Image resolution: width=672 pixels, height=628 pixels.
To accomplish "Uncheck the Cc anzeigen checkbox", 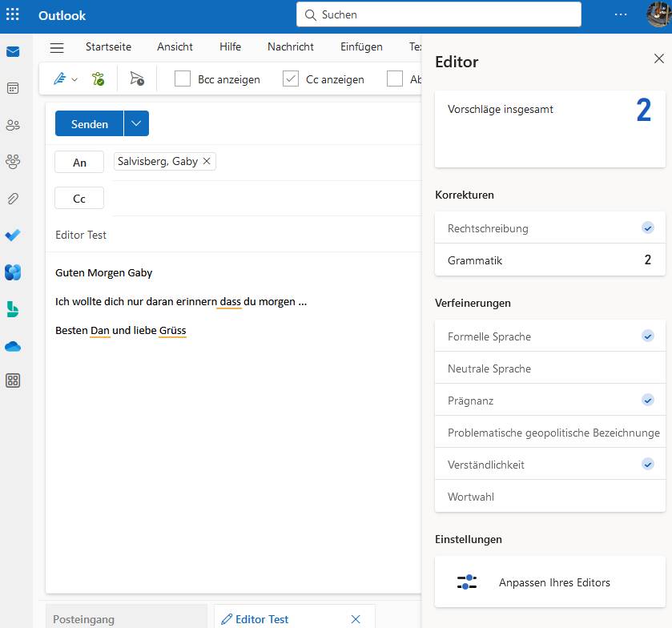I will click(291, 78).
